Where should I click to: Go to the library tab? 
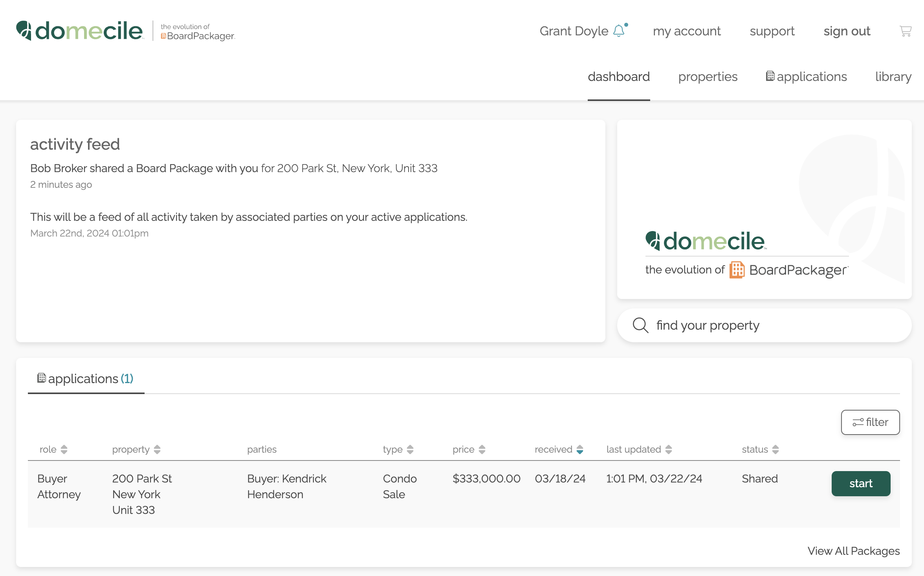coord(893,77)
